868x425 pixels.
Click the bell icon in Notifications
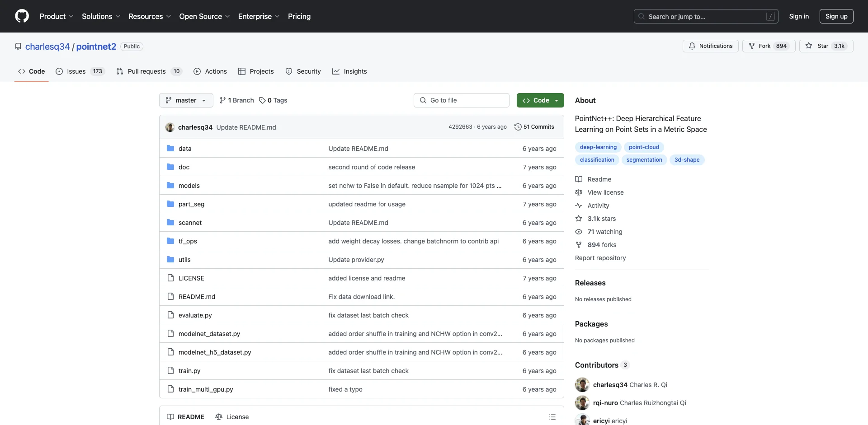[692, 46]
